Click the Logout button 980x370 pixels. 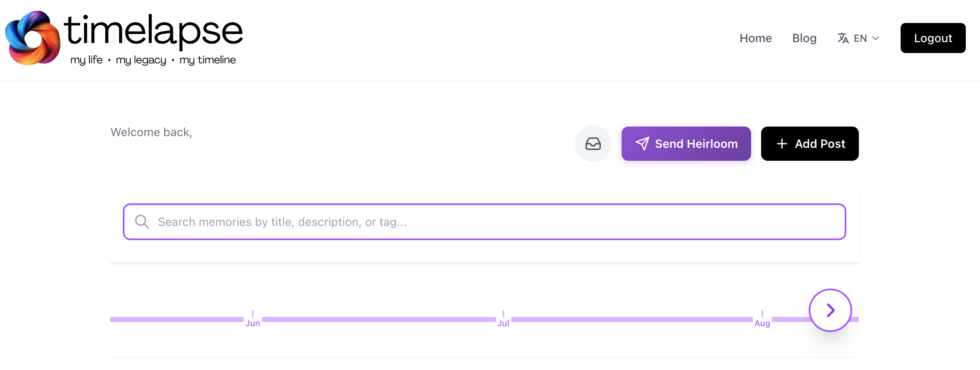[x=933, y=38]
